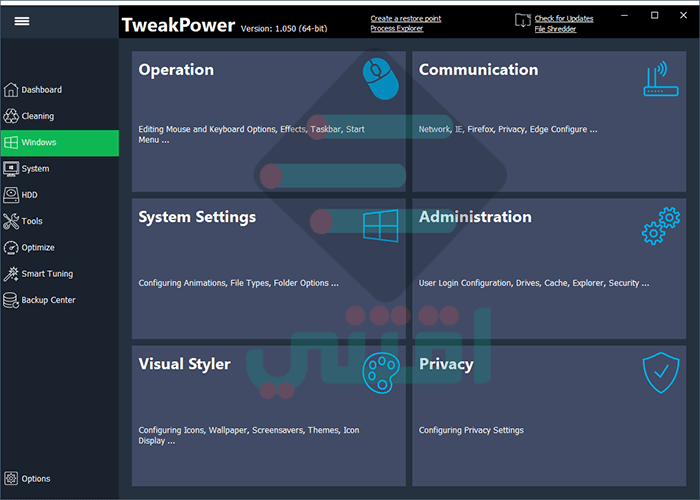Image resolution: width=700 pixels, height=500 pixels.
Task: Click the Backup Center database icon
Action: point(11,300)
